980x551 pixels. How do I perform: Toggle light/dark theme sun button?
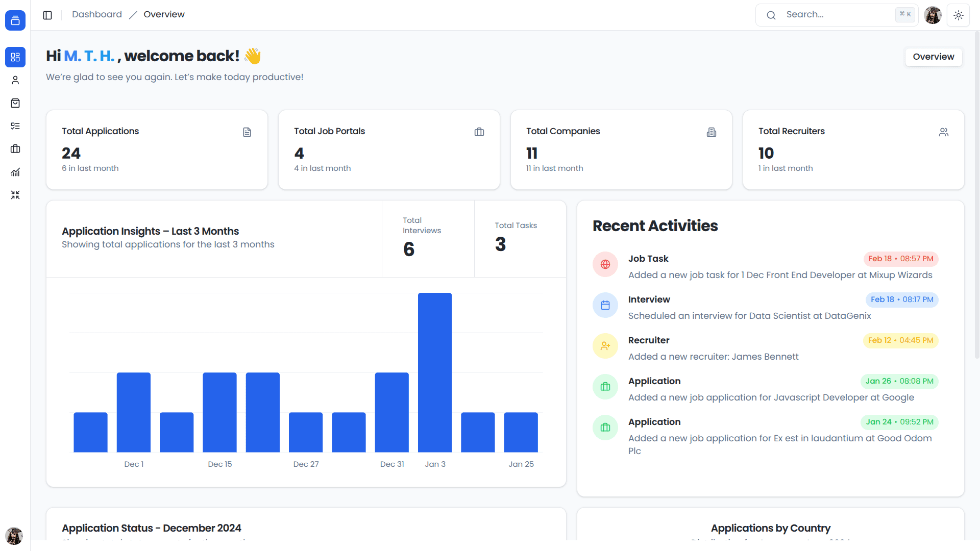tap(958, 15)
